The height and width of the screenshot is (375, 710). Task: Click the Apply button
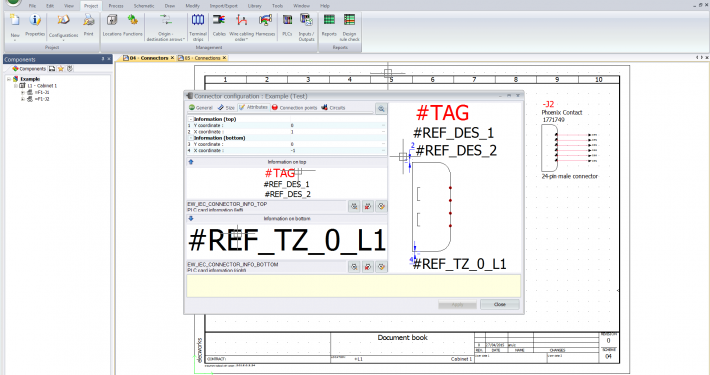pyautogui.click(x=457, y=304)
